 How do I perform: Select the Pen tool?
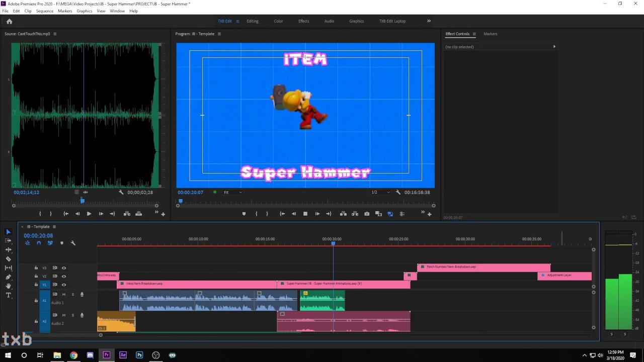8,277
